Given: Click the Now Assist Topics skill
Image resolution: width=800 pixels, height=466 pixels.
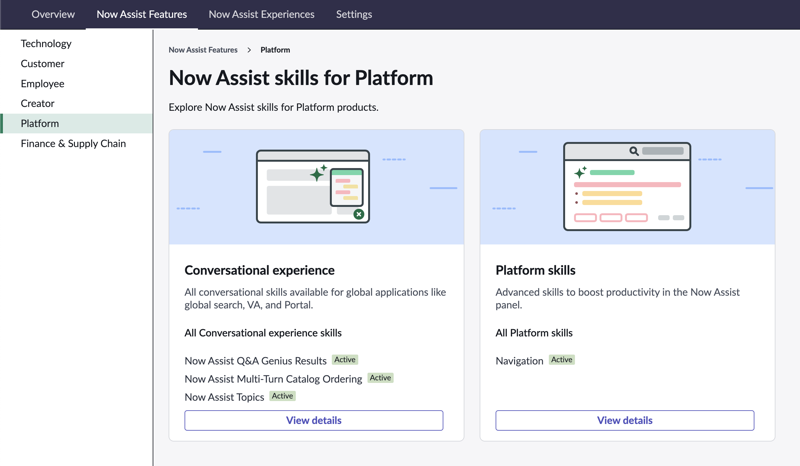Looking at the screenshot, I should pos(224,397).
